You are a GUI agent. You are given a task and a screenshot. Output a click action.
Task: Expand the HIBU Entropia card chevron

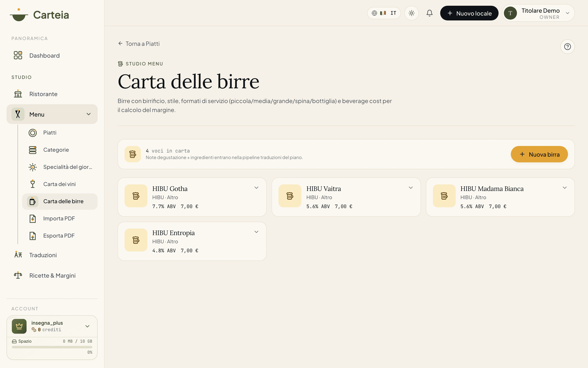256,232
